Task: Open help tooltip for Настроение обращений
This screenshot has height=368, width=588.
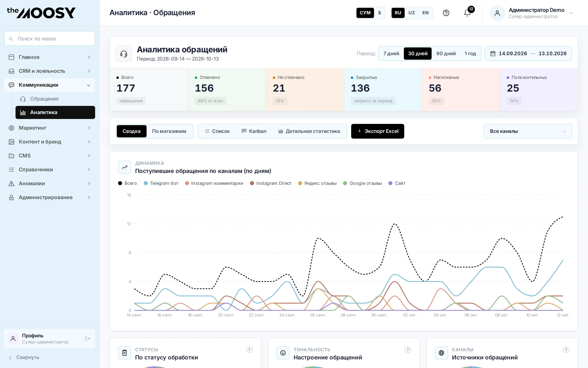Action: 408,350
